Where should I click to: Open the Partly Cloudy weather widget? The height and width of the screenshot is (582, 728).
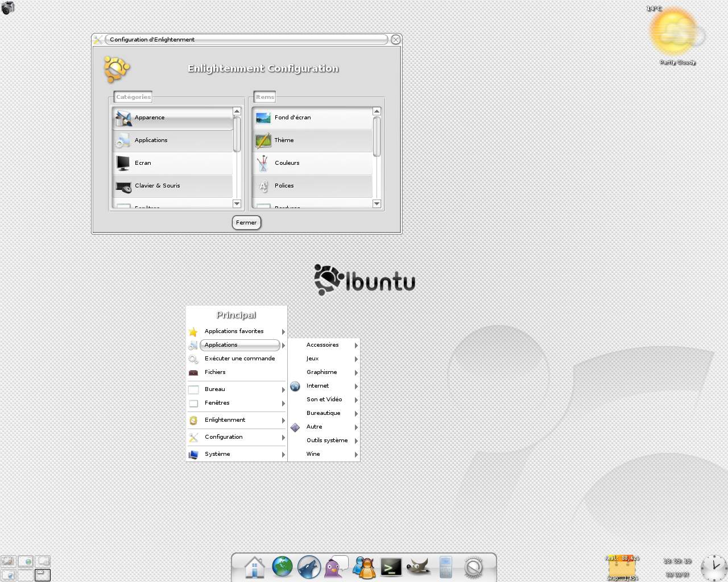pos(677,34)
